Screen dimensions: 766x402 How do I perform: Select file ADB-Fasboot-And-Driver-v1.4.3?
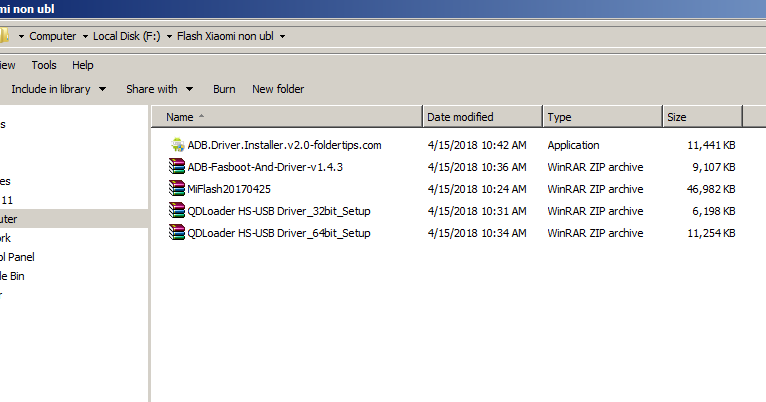(x=265, y=167)
